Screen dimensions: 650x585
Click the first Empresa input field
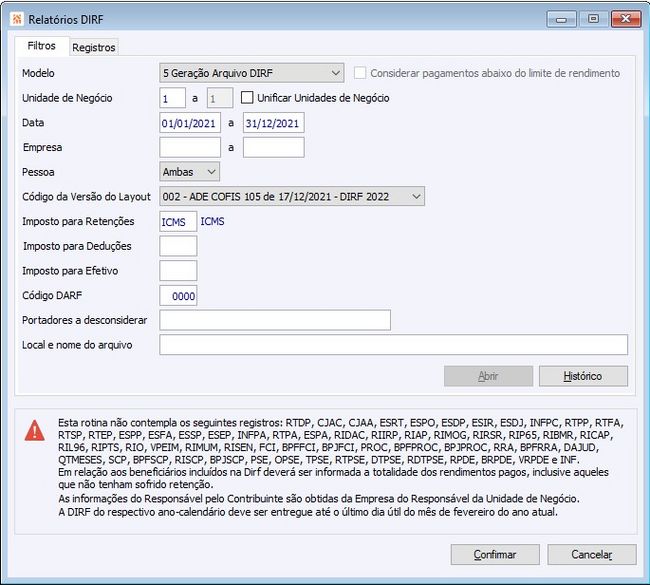(x=190, y=148)
